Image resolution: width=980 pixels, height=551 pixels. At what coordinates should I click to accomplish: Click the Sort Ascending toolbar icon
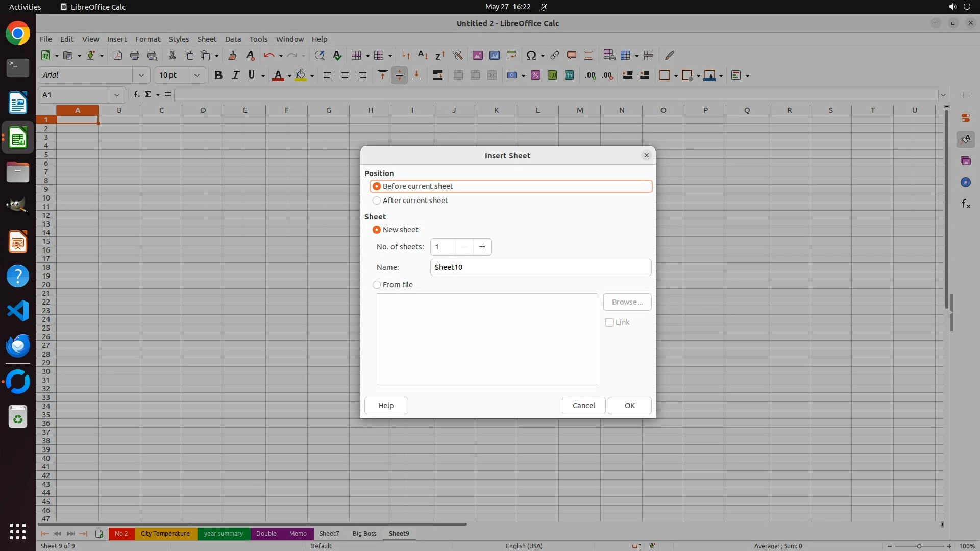pos(423,55)
